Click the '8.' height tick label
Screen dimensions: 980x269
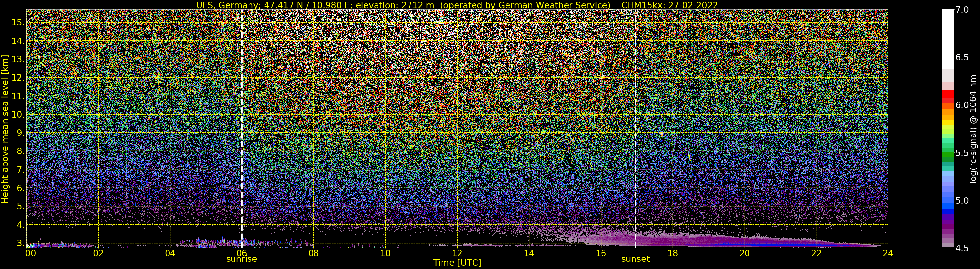click(x=20, y=151)
